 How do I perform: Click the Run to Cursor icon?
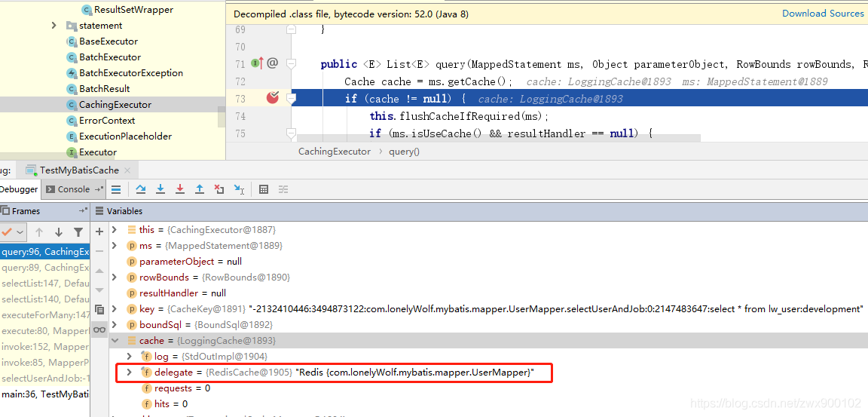[x=239, y=189]
